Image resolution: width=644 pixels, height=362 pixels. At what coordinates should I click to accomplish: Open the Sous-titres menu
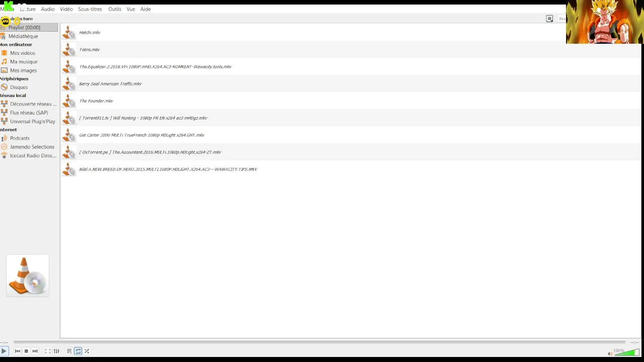tap(90, 9)
